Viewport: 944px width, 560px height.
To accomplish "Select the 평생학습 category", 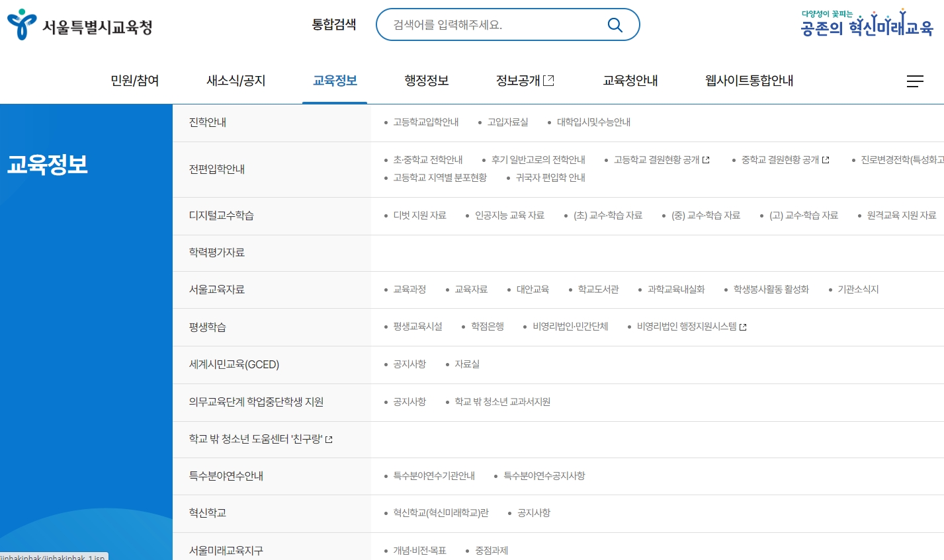I will click(208, 327).
